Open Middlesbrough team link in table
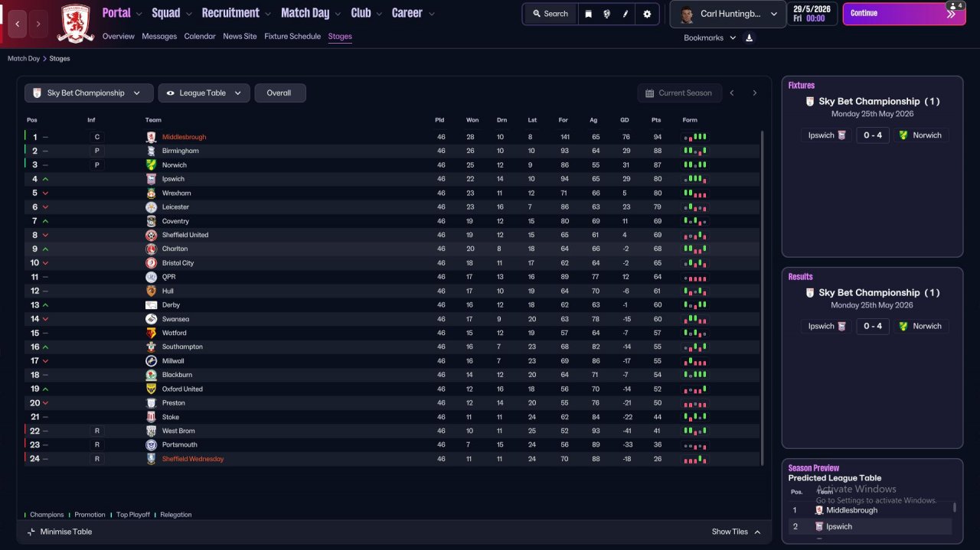The height and width of the screenshot is (550, 980). [x=184, y=137]
